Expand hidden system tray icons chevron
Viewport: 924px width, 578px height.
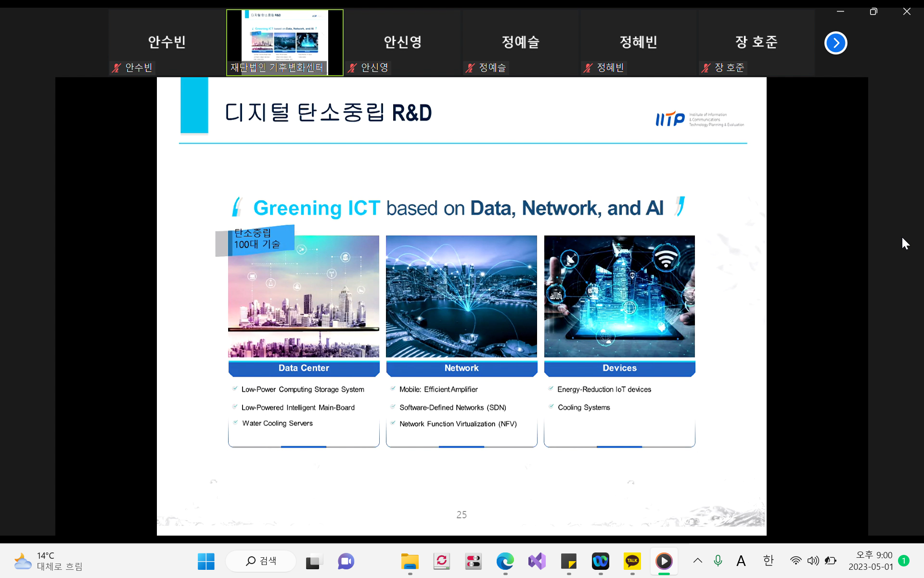pyautogui.click(x=697, y=561)
